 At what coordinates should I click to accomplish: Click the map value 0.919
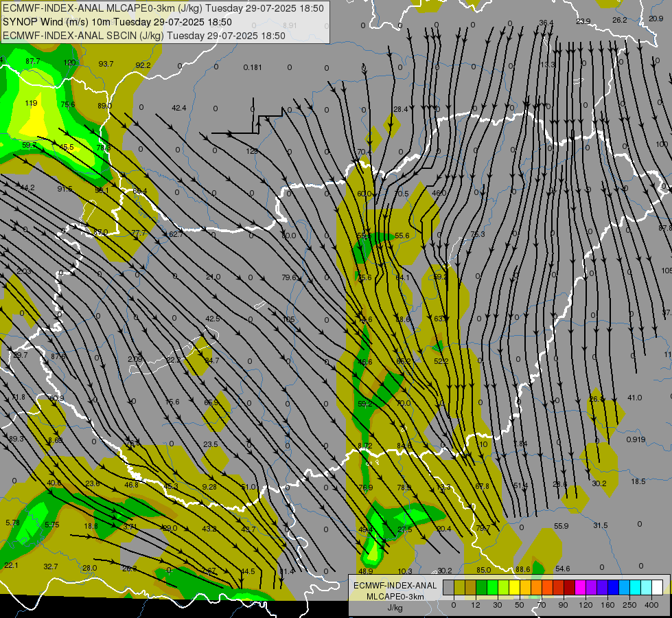pyautogui.click(x=636, y=439)
